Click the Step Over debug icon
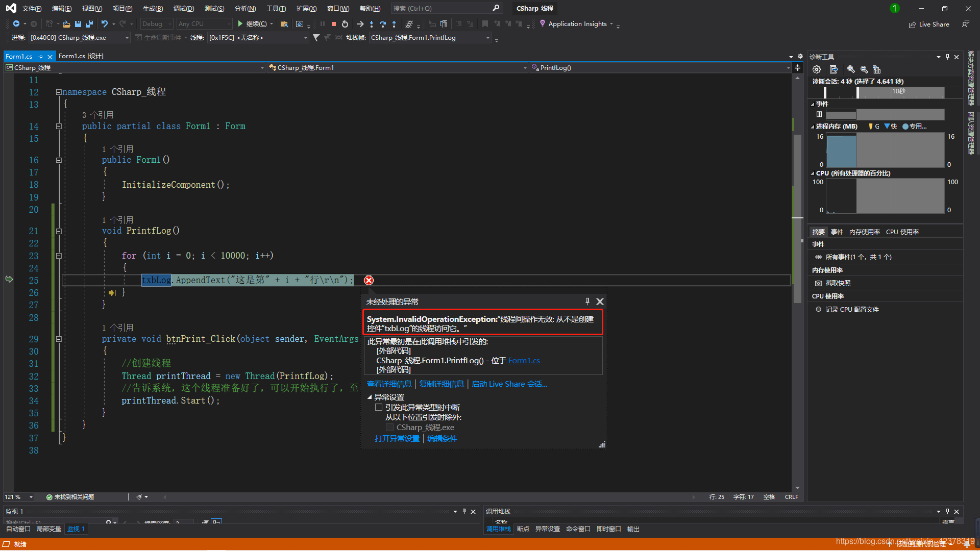Image resolution: width=980 pixels, height=551 pixels. point(382,24)
